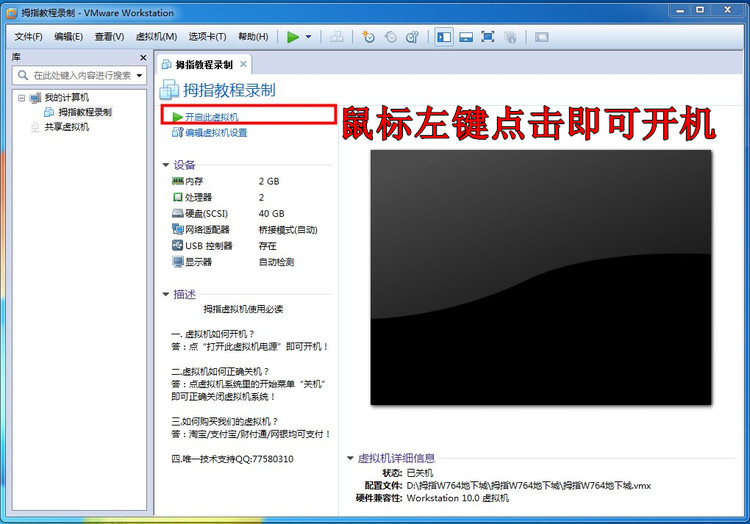The image size is (750, 524).
Task: Click the 40 GB disk value
Action: tap(271, 214)
